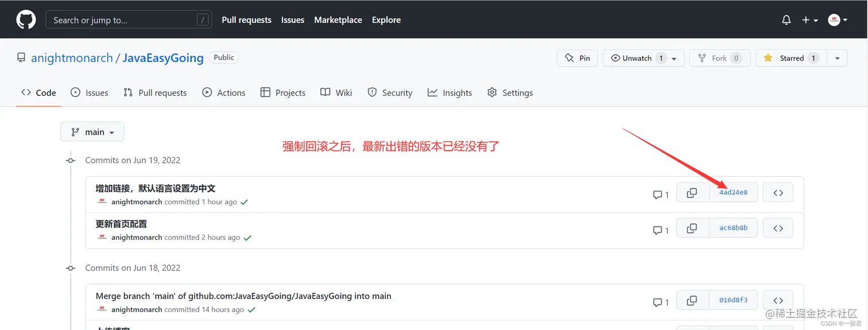Open comments on the ac68b8b commit
This screenshot has width=868, height=330.
click(661, 230)
